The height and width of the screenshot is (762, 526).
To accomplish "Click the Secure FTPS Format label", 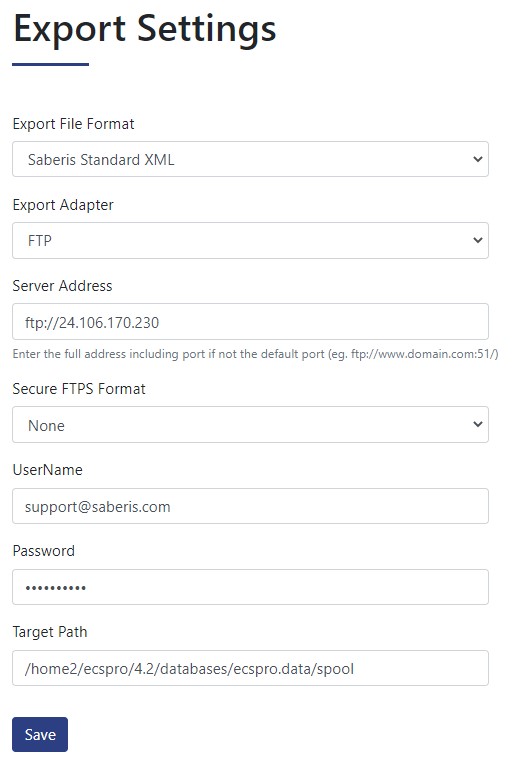I will click(x=79, y=389).
